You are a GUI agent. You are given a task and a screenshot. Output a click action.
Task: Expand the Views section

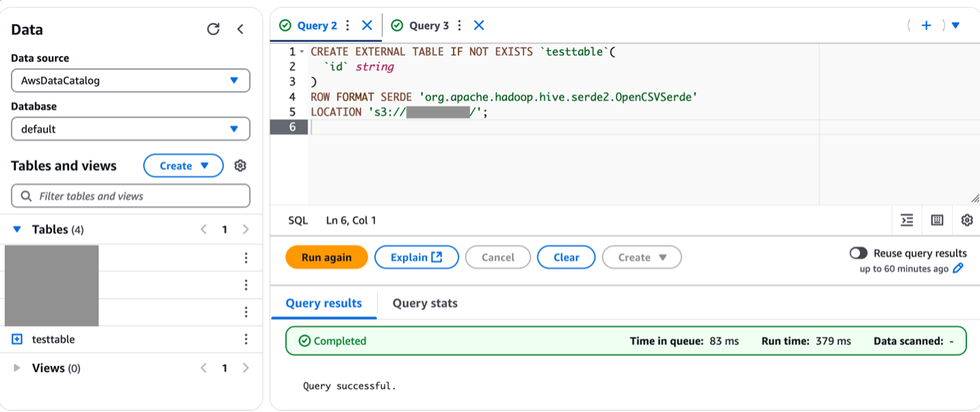(17, 368)
